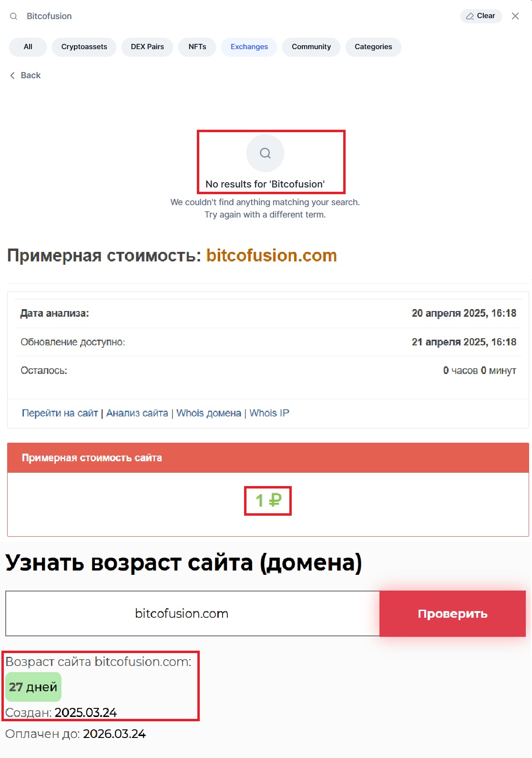Viewport: 532px width, 758px height.
Task: Click the red Проверить button
Action: coord(452,614)
